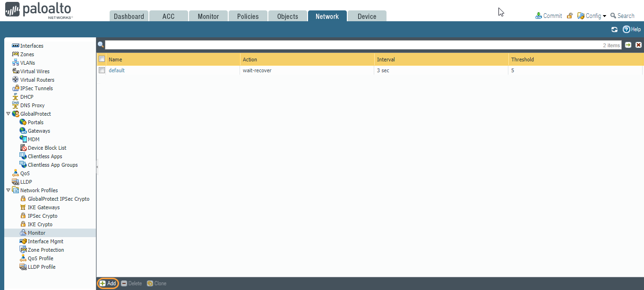Switch to the Policies tab
The width and height of the screenshot is (644, 290).
point(248,16)
